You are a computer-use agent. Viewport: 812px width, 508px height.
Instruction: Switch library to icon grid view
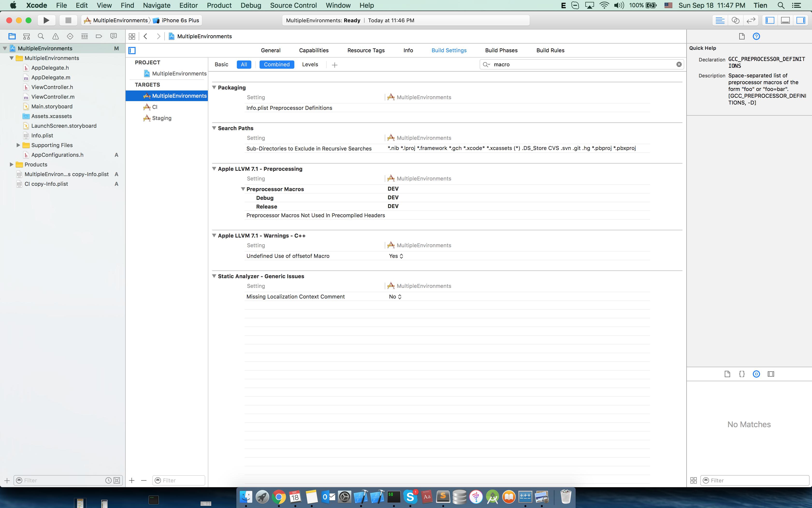point(694,480)
